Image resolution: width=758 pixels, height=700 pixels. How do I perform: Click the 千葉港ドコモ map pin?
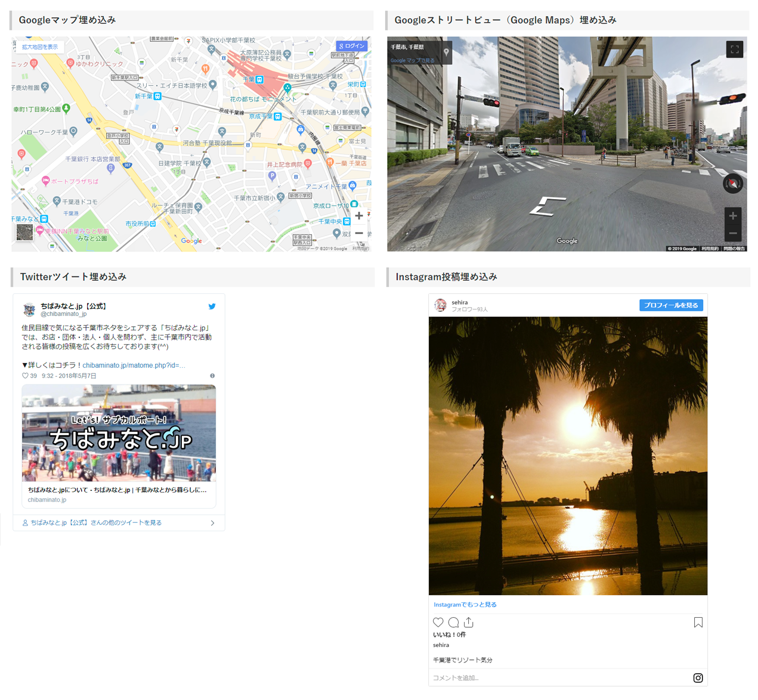click(x=57, y=201)
